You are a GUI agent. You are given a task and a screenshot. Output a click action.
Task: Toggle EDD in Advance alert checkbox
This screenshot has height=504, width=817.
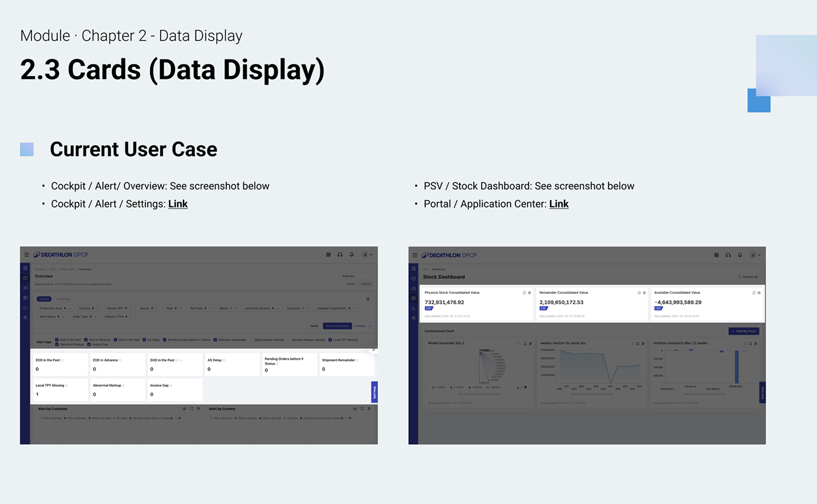pyautogui.click(x=86, y=340)
